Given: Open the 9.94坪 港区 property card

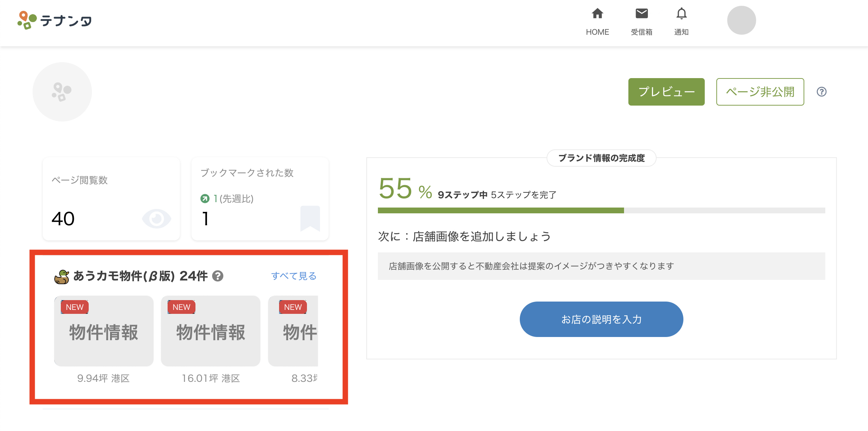Looking at the screenshot, I should click(x=104, y=331).
